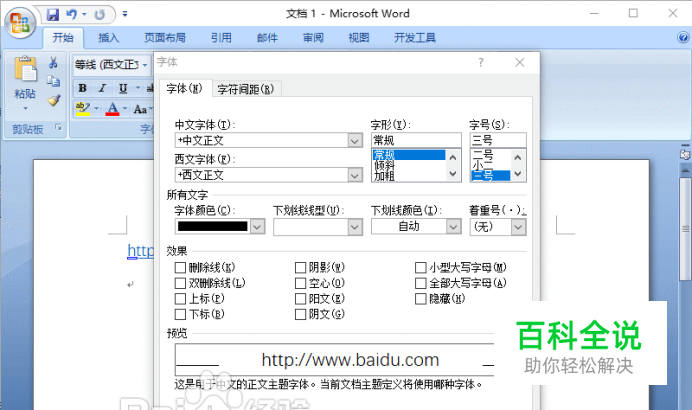Image resolution: width=692 pixels, height=410 pixels.
Task: Open the 下划线线型 dropdown
Action: click(355, 227)
